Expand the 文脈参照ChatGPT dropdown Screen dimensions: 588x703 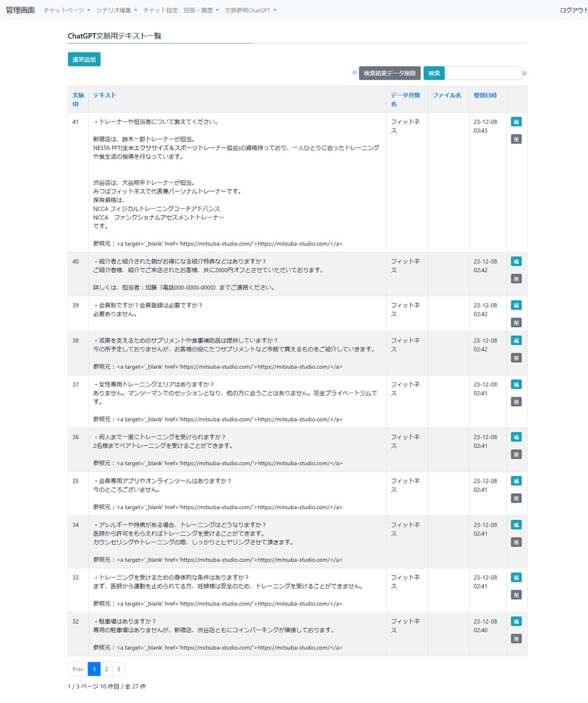(250, 10)
